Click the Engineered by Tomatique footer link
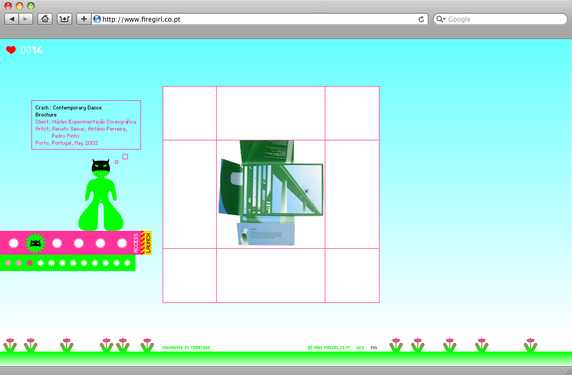572x375 pixels. coord(186,348)
